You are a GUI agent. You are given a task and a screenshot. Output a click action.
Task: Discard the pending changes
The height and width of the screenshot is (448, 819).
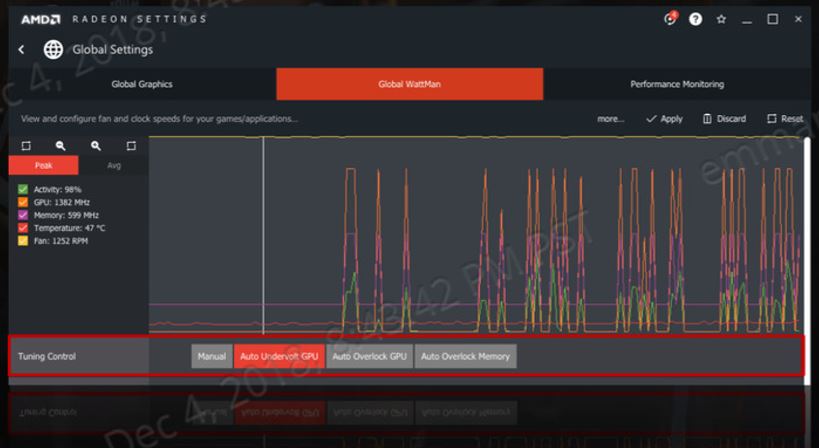click(x=724, y=119)
